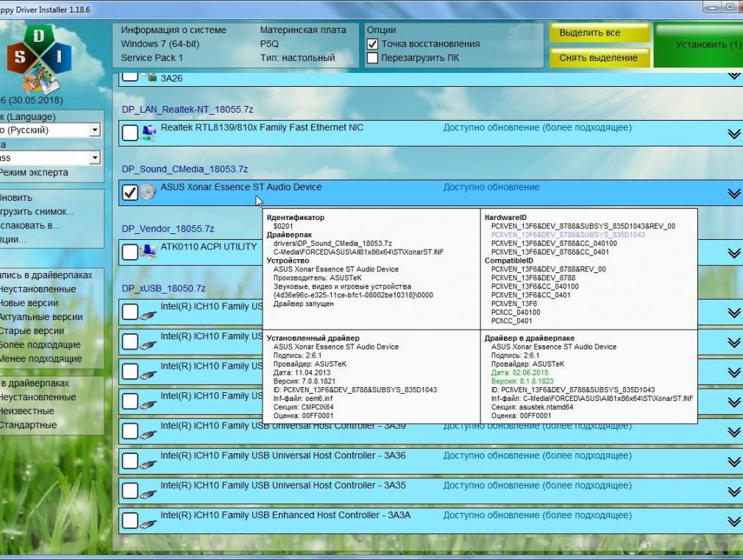The height and width of the screenshot is (560, 743).
Task: Select checkbox for USB Universal Host Controller 3A39
Action: [x=129, y=431]
